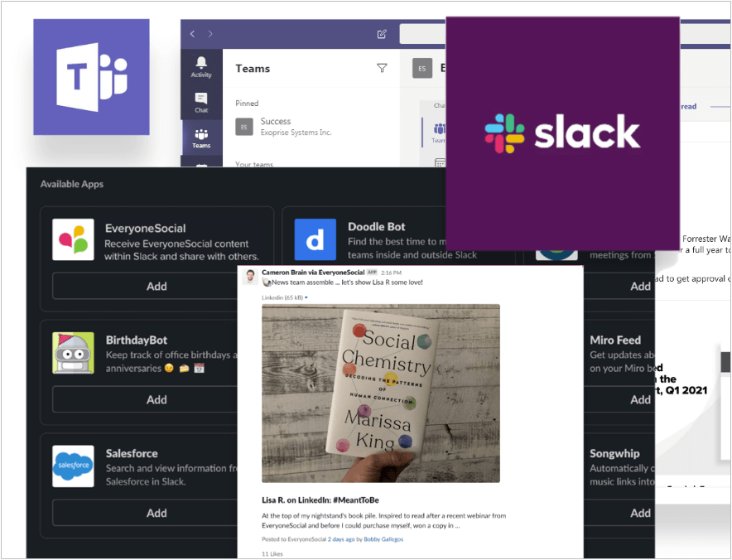Click the Doodle Bot app icon
Image resolution: width=732 pixels, height=560 pixels.
315,239
